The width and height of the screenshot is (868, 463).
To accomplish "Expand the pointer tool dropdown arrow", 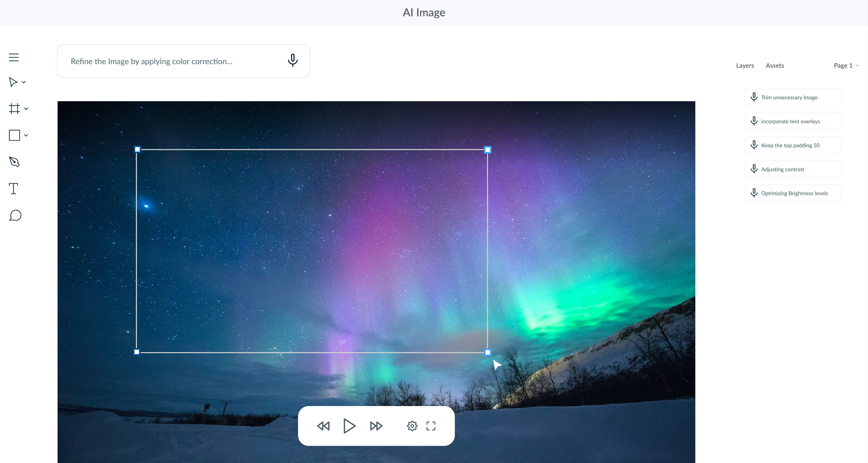I will (24, 82).
